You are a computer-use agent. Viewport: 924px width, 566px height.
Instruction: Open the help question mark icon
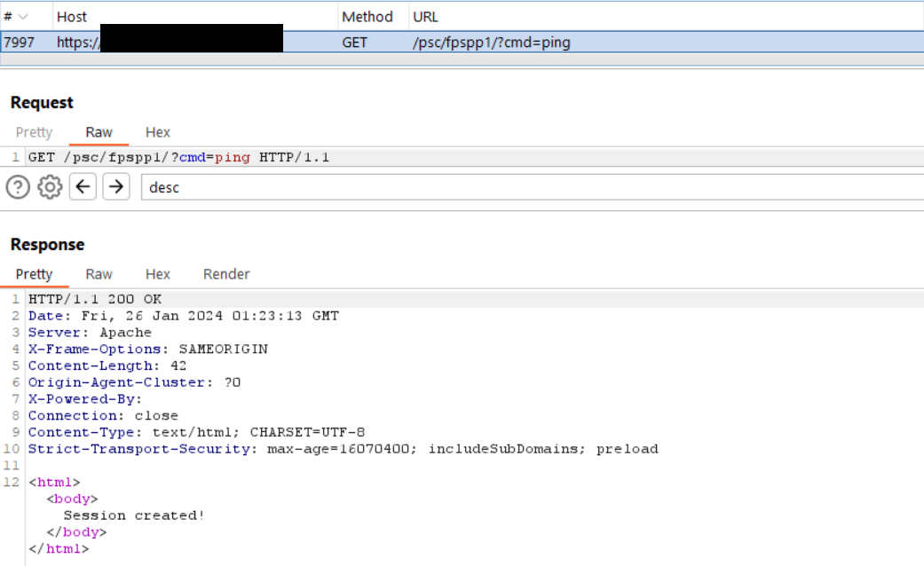18,186
